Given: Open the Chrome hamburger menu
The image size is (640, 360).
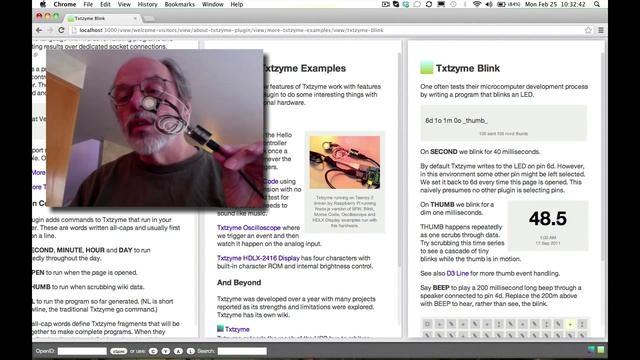Looking at the screenshot, I should [x=601, y=30].
